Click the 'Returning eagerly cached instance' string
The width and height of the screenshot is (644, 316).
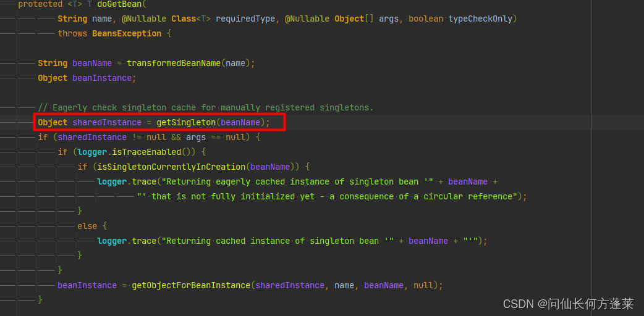click(297, 181)
